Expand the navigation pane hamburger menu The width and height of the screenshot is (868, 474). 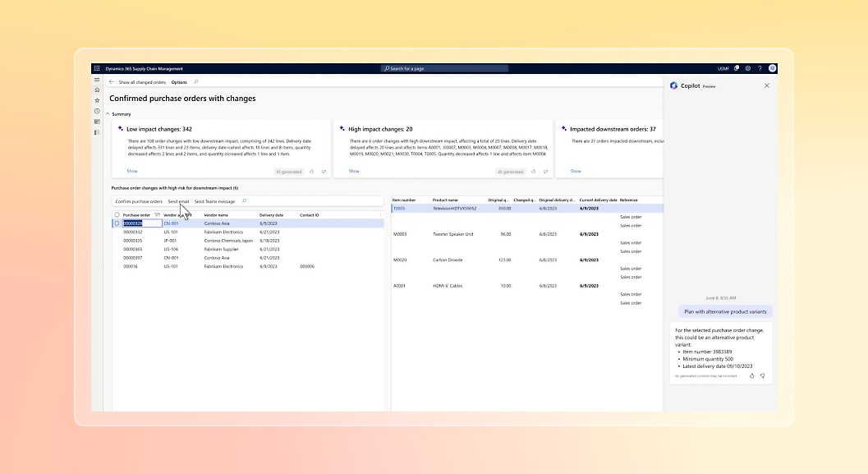(97, 80)
